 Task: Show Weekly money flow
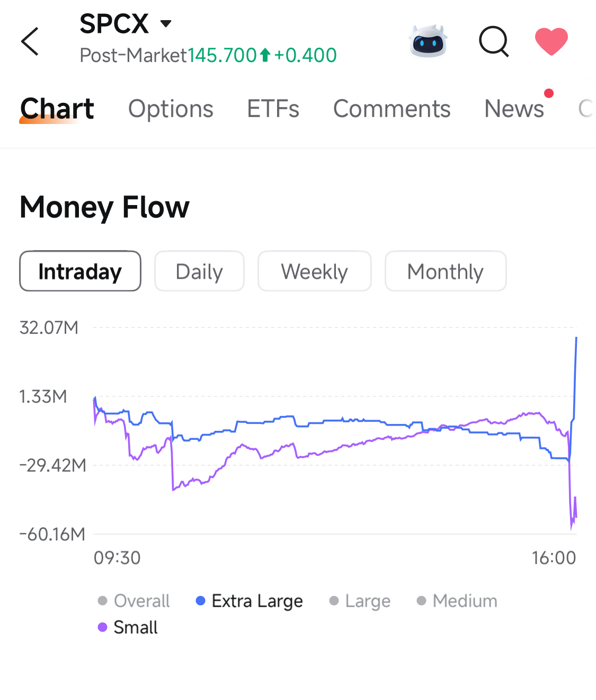click(314, 271)
